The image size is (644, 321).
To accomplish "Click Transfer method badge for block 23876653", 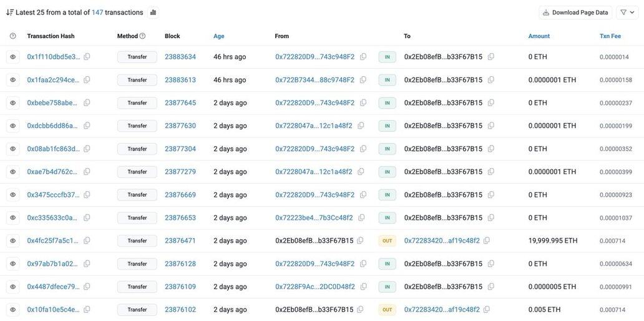I will point(137,218).
